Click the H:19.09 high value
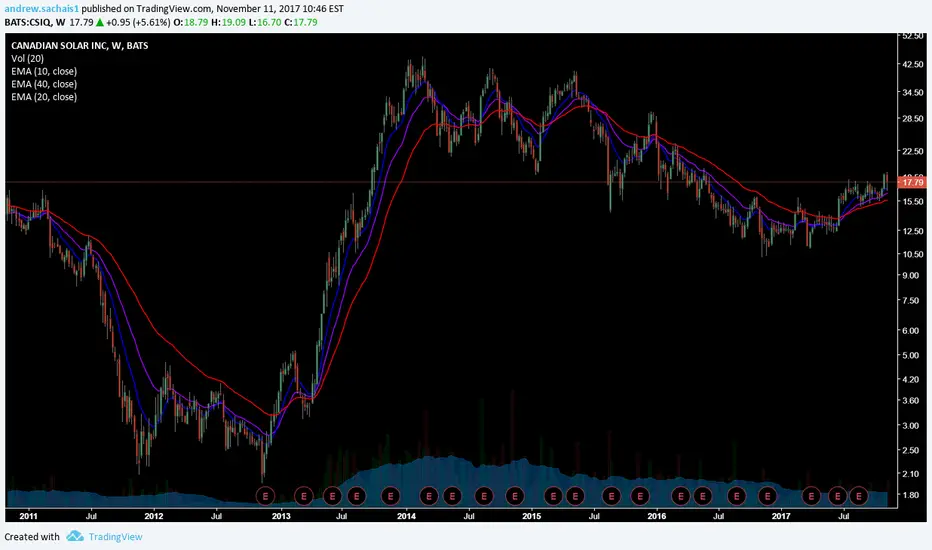The width and height of the screenshot is (932, 550). tap(228, 23)
